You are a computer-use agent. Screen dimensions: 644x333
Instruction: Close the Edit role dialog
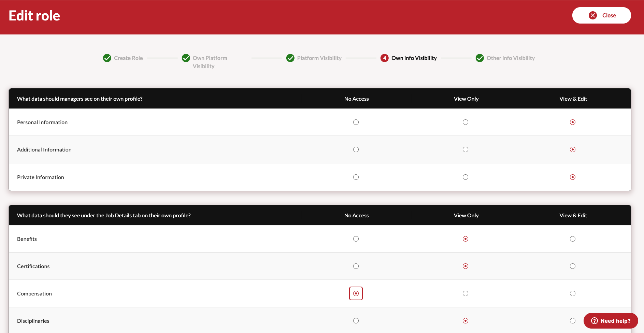click(x=601, y=15)
